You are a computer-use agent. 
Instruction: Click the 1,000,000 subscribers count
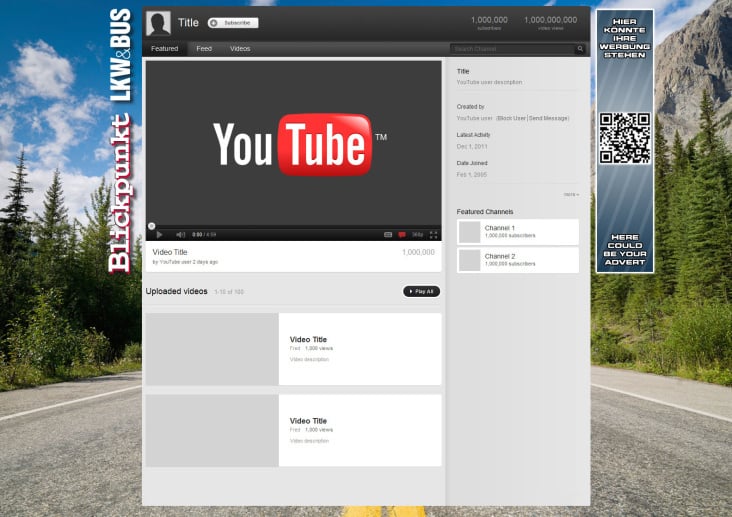[489, 22]
